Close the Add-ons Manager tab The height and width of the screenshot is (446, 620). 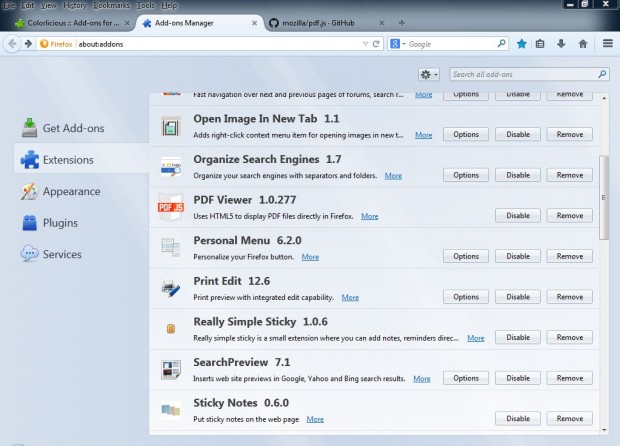click(x=254, y=23)
